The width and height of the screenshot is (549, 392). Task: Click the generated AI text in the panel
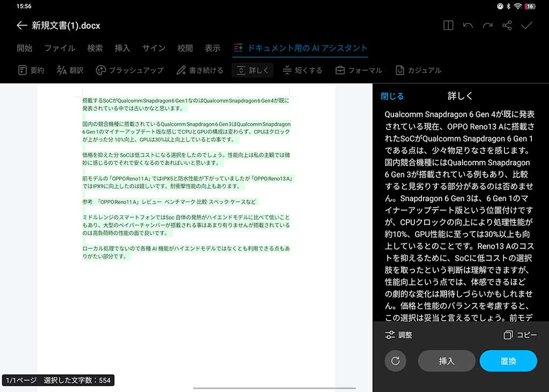click(459, 216)
